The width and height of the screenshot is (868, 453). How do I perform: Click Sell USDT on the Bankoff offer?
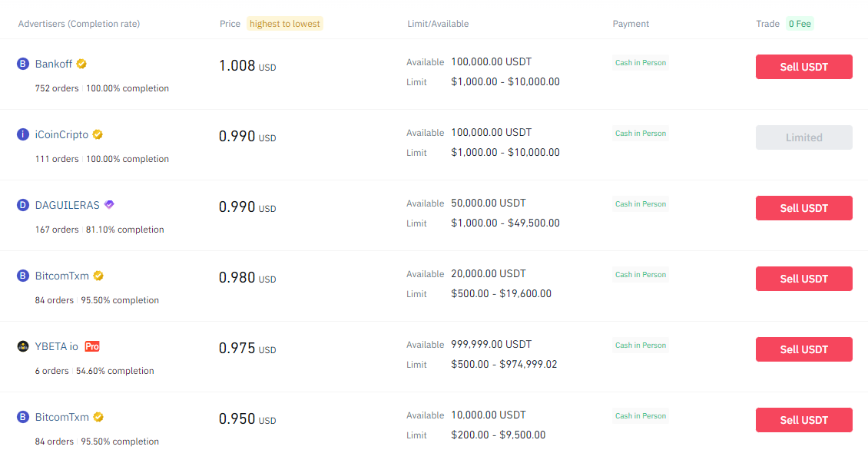[803, 67]
